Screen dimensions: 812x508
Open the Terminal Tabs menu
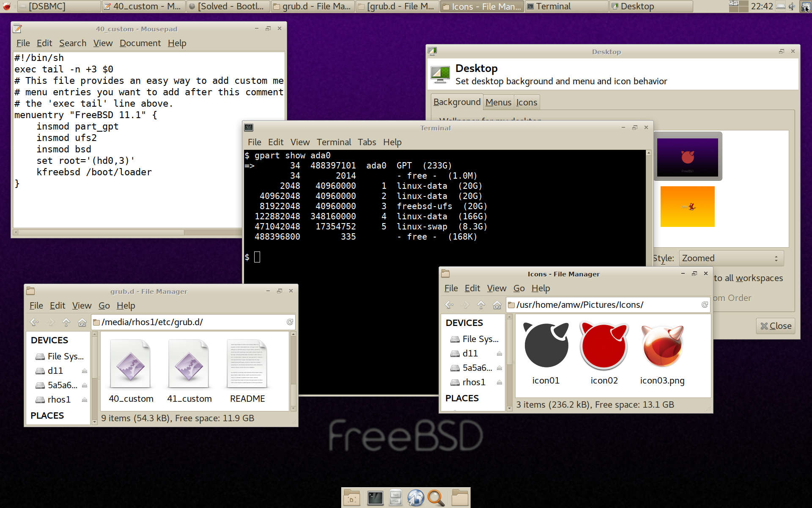pyautogui.click(x=367, y=142)
